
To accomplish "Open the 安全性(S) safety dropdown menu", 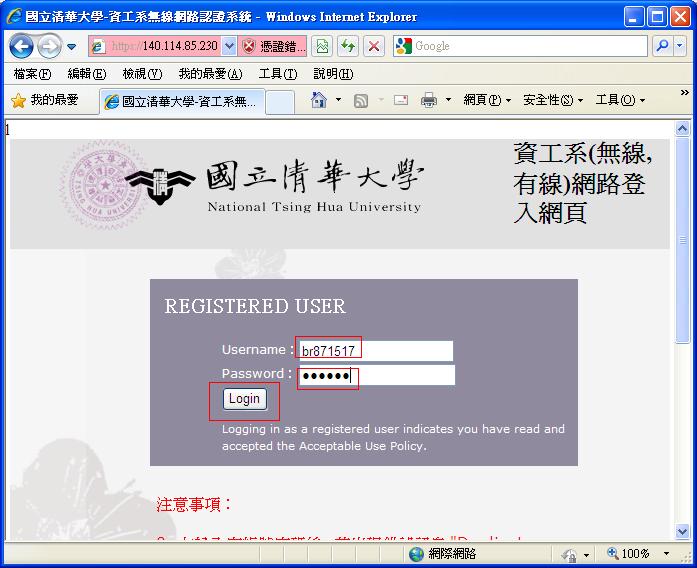I will 553,100.
